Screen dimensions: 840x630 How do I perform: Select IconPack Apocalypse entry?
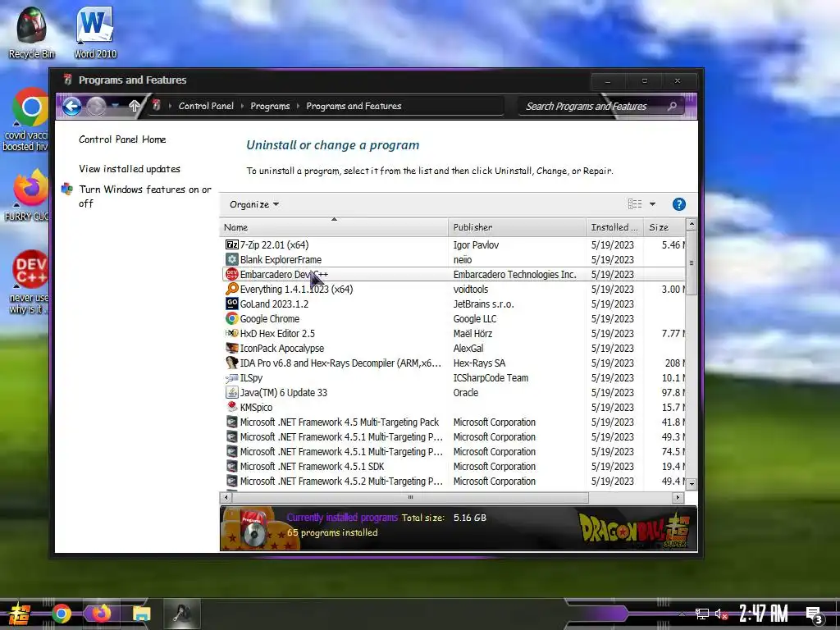(453, 348)
